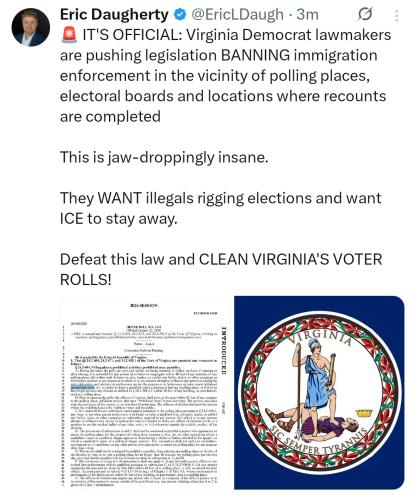
Task: Click the VIRGINIA lettering on the seal
Action: [321, 335]
